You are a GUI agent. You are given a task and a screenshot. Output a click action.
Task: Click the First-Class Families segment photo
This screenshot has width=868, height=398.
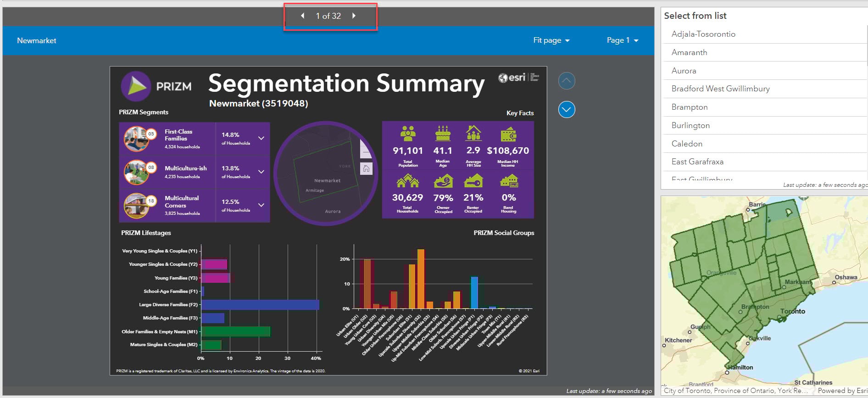click(136, 139)
